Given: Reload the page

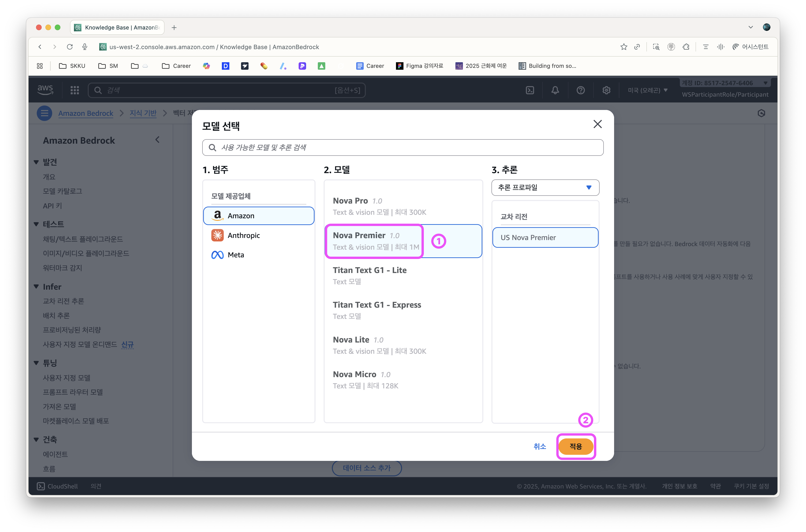Looking at the screenshot, I should click(70, 47).
